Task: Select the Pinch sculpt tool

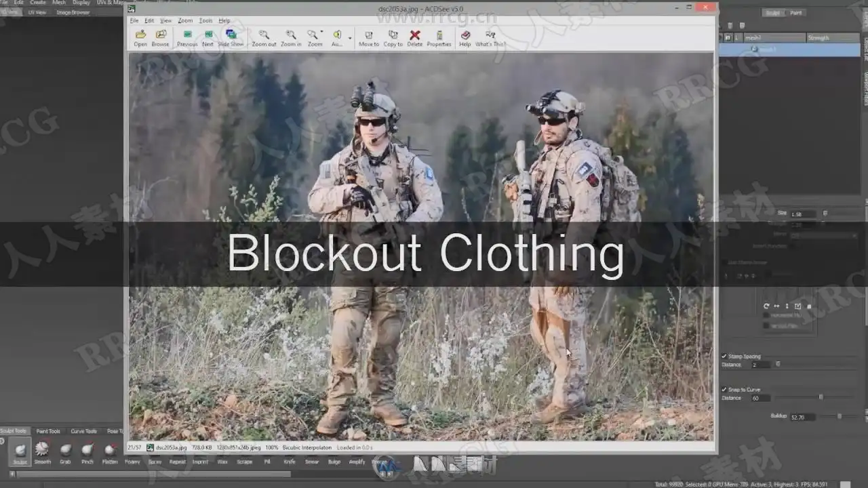Action: (x=87, y=452)
